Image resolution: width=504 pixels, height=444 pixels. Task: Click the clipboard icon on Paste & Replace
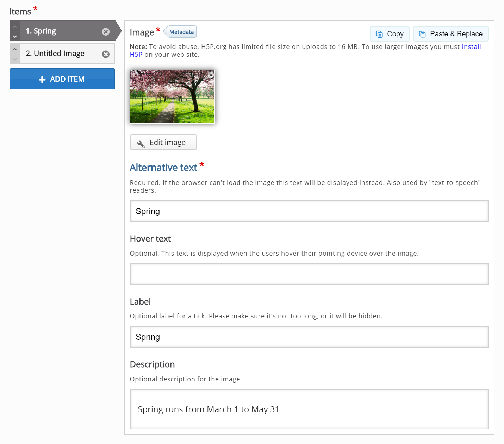pyautogui.click(x=422, y=34)
